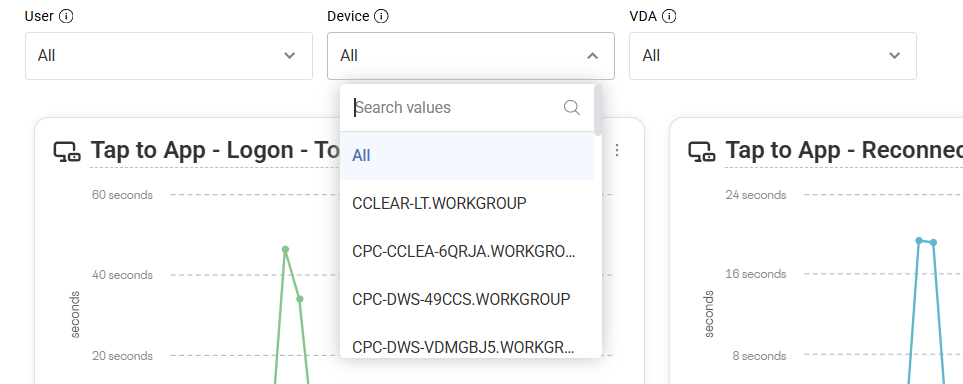963x384 pixels.
Task: Click the info icon beside User label
Action: (66, 17)
